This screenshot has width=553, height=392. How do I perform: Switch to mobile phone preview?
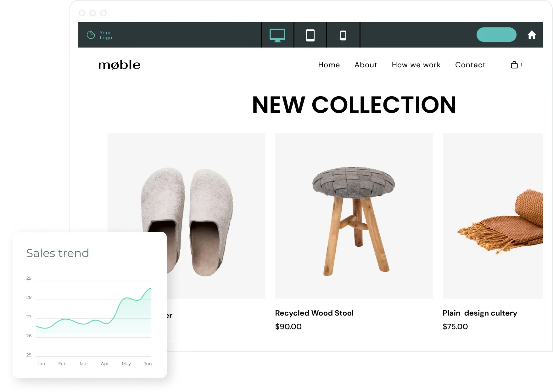343,35
